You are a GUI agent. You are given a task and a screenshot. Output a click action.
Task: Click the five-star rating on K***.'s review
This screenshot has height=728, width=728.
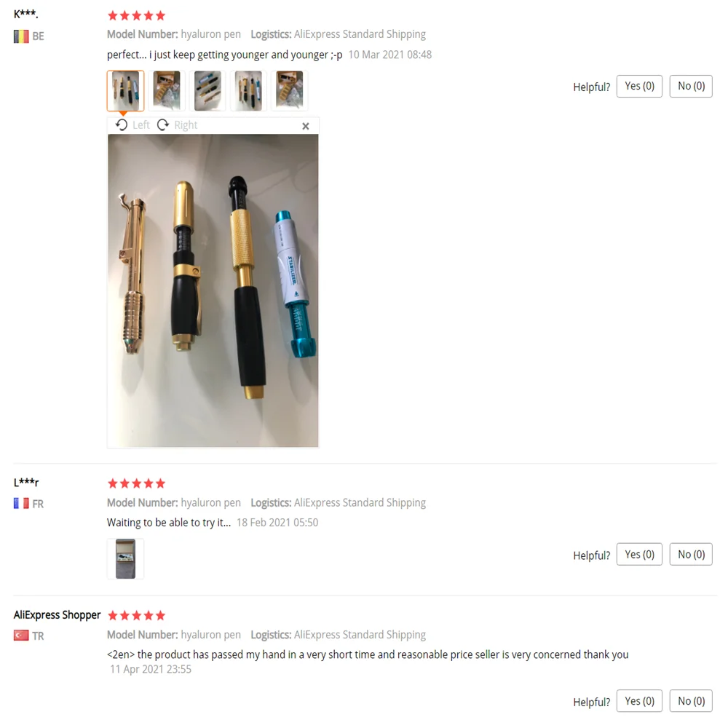137,16
